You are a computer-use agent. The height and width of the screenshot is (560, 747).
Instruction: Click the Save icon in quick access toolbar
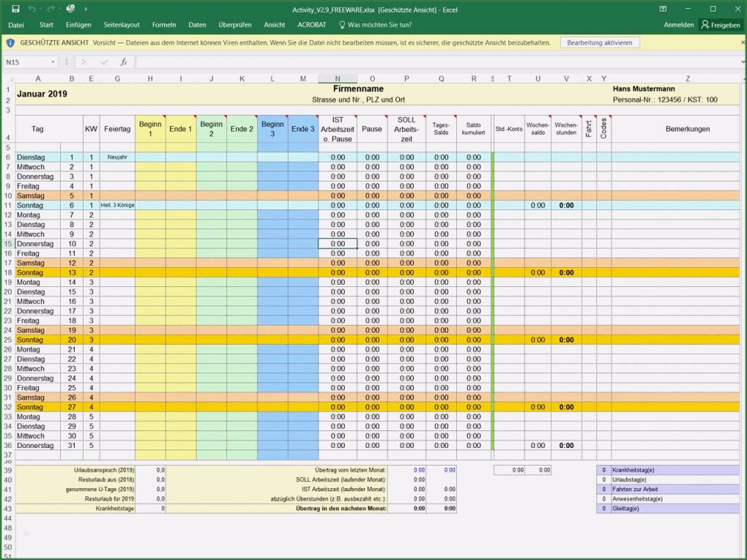(x=15, y=9)
